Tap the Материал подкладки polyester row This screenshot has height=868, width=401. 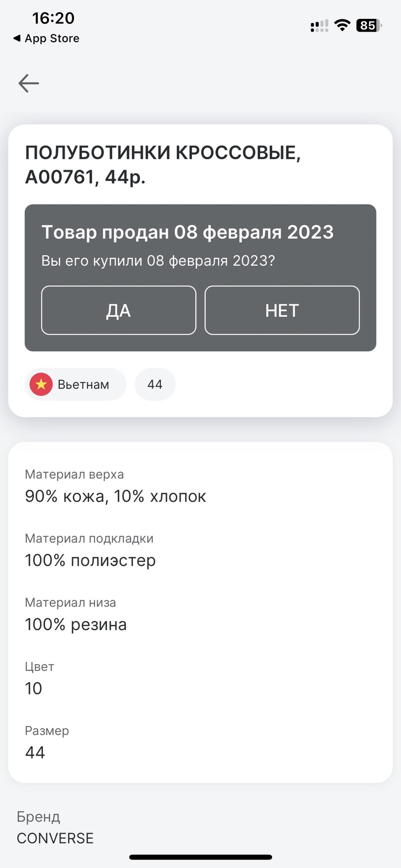point(91,560)
